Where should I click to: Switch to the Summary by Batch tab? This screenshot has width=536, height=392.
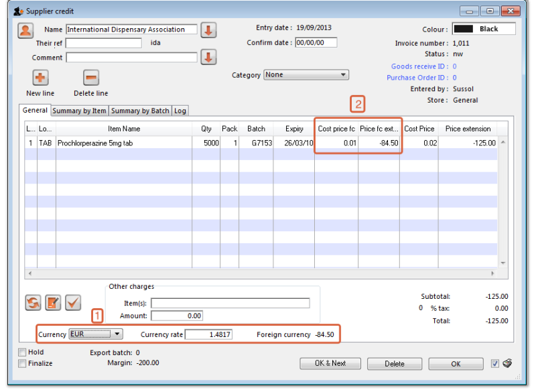(x=140, y=111)
